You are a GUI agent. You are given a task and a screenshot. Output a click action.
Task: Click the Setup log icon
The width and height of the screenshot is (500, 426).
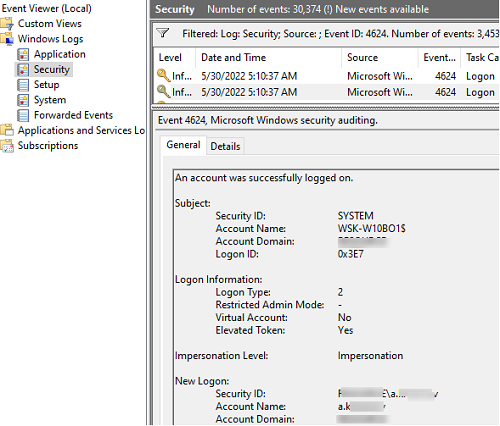[x=23, y=85]
